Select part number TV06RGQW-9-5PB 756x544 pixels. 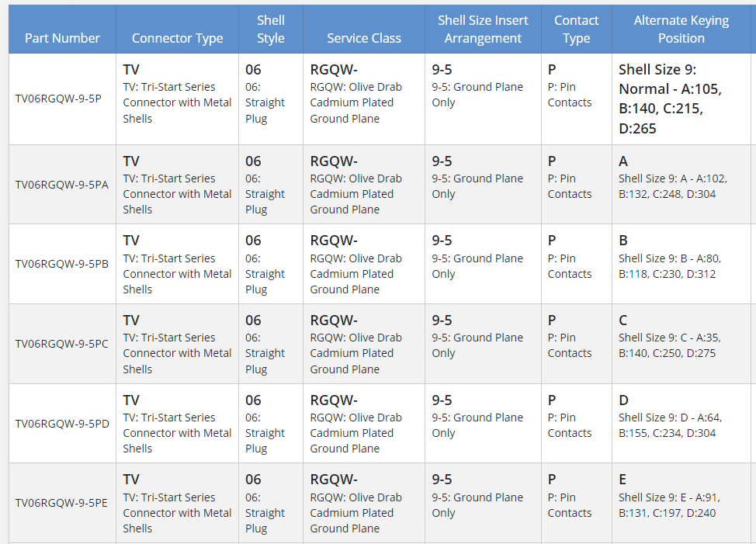(61, 264)
